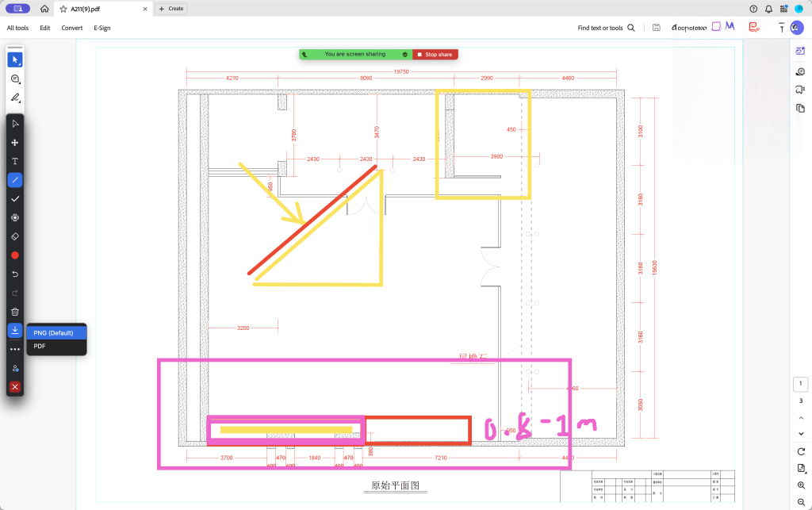Choose PNG (Default) save option
Viewport: 812px width, 510px height.
point(53,332)
